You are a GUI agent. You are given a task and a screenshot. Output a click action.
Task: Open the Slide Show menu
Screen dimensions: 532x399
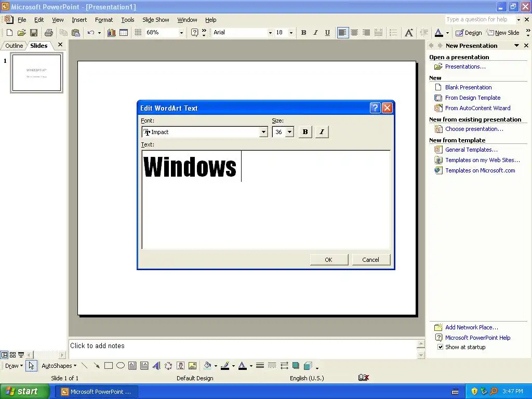(155, 20)
